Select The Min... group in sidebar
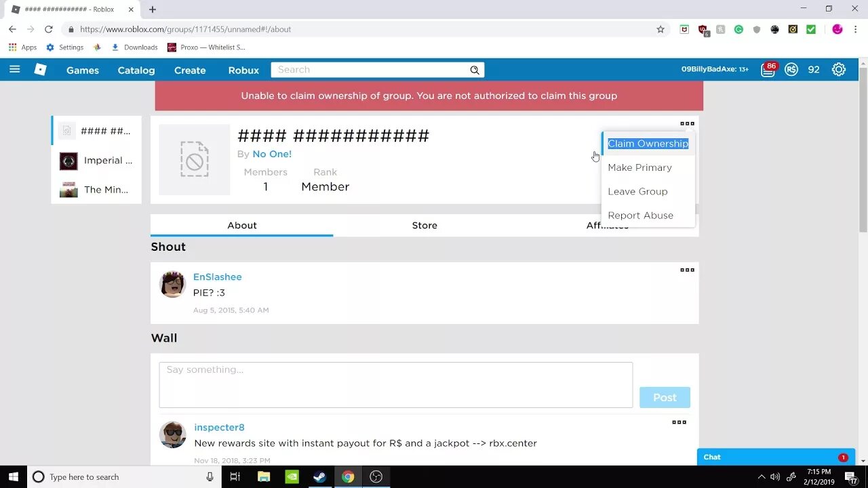The image size is (868, 488). pyautogui.click(x=96, y=190)
